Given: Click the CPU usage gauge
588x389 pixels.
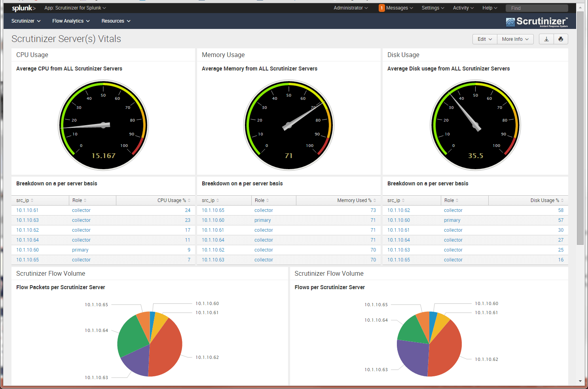Looking at the screenshot, I should pos(103,125).
